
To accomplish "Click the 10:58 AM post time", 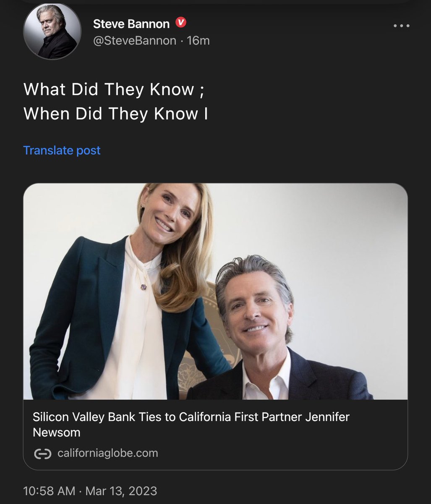I will (x=49, y=491).
